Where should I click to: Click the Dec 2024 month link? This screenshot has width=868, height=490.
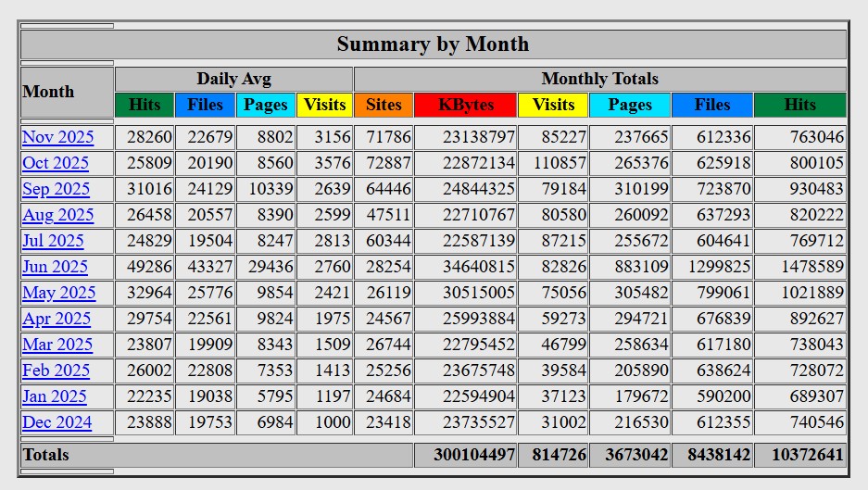tap(57, 422)
